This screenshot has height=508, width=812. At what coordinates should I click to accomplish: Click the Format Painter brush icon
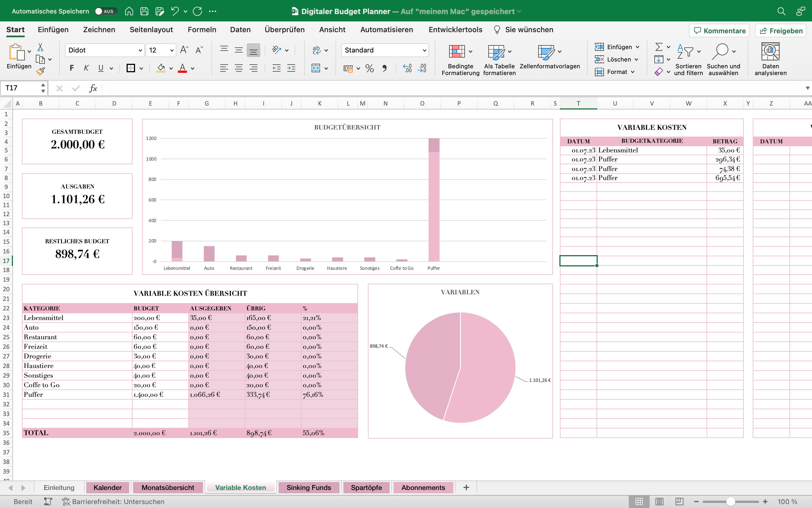[x=40, y=71]
